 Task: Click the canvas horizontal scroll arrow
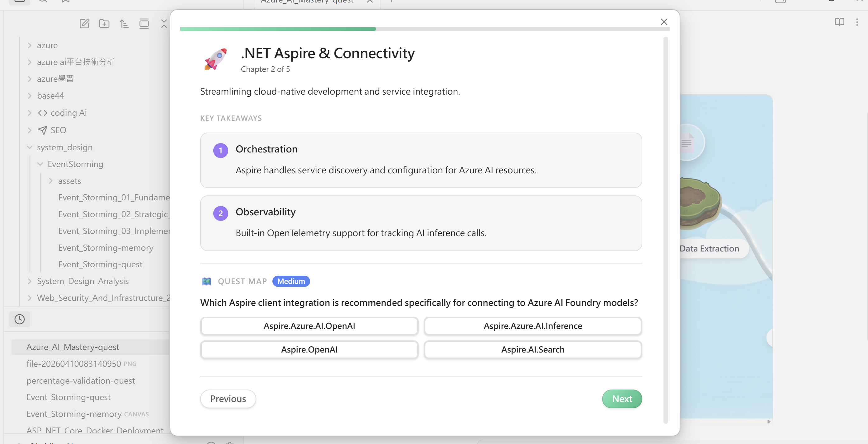(769, 421)
